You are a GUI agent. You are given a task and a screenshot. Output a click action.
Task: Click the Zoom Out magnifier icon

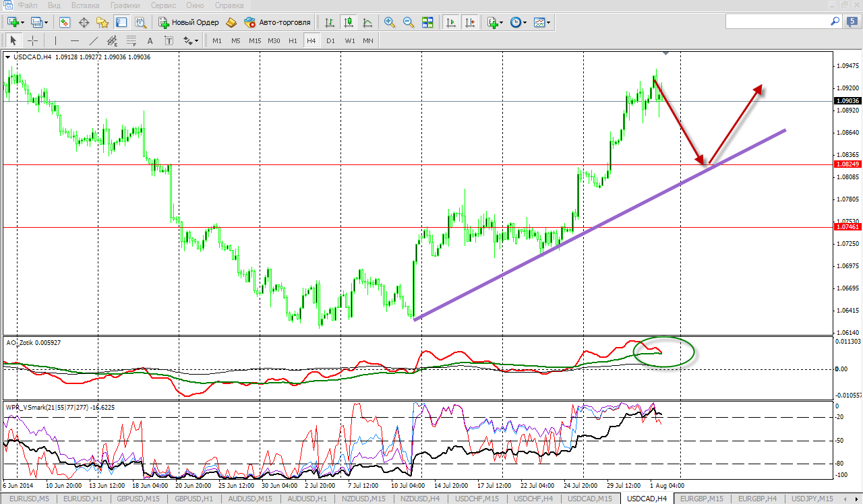408,22
